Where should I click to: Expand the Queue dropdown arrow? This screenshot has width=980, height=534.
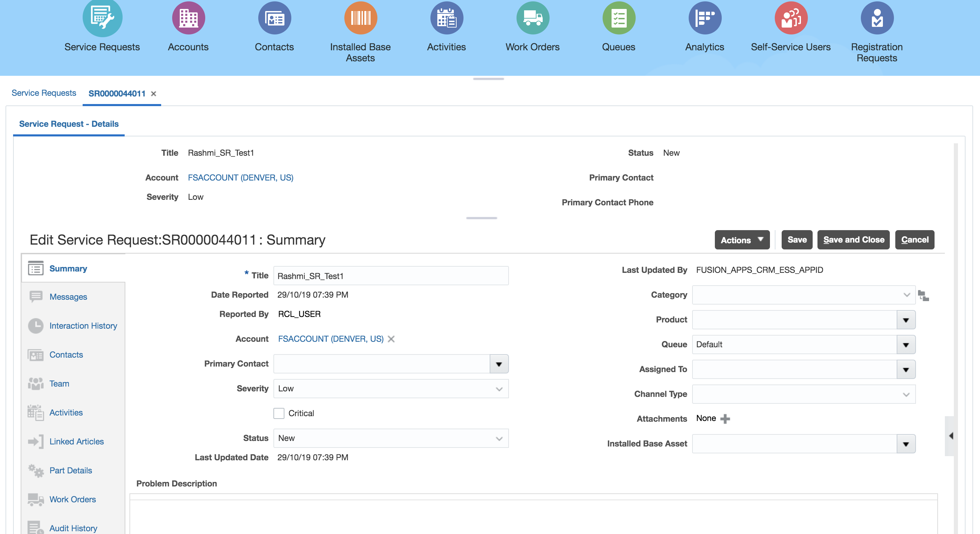point(906,345)
